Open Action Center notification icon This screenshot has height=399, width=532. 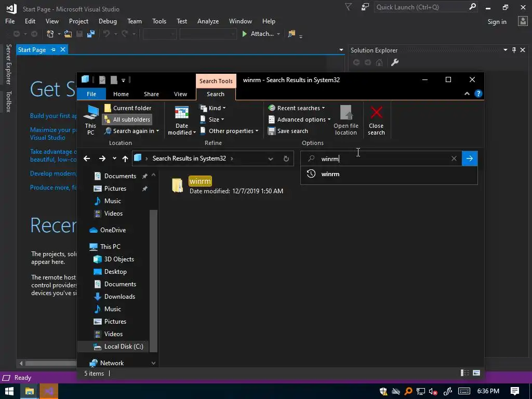[515, 391]
